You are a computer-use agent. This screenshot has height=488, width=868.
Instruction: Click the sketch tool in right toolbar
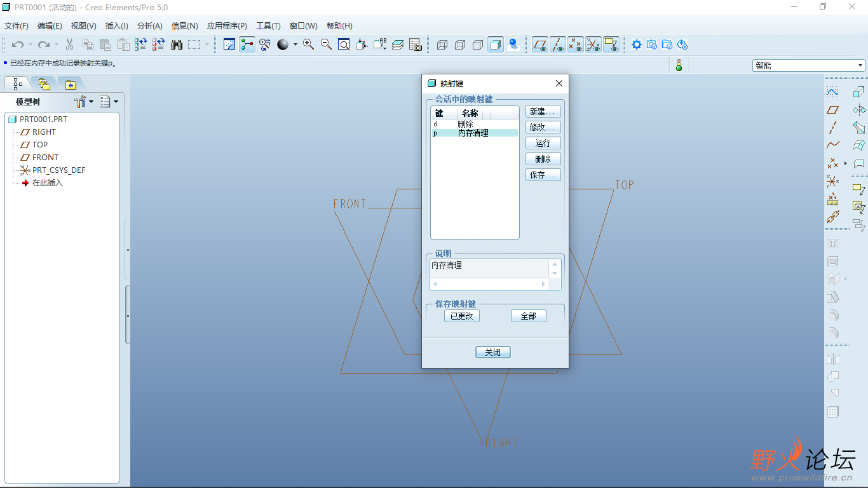(833, 92)
